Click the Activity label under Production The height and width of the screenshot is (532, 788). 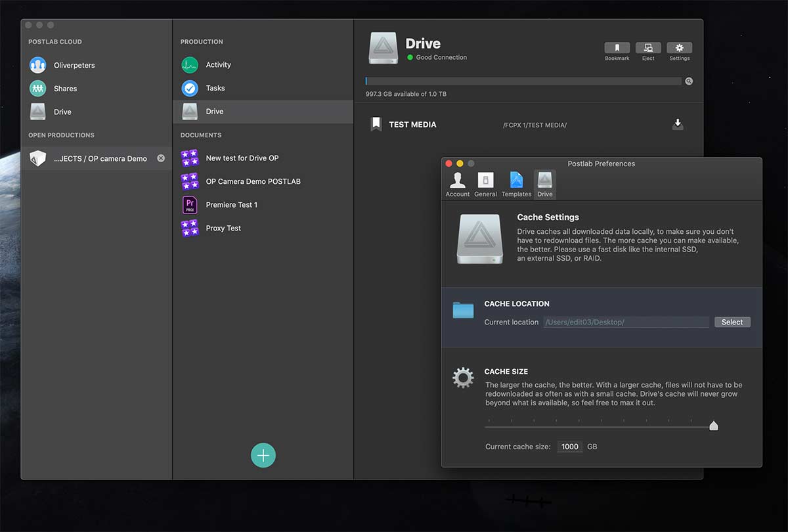(218, 65)
